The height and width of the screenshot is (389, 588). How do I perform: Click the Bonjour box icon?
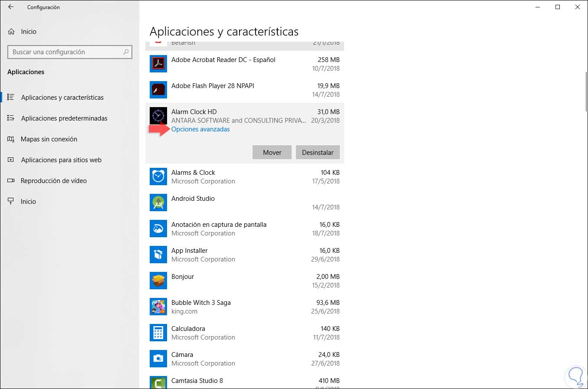pos(158,281)
